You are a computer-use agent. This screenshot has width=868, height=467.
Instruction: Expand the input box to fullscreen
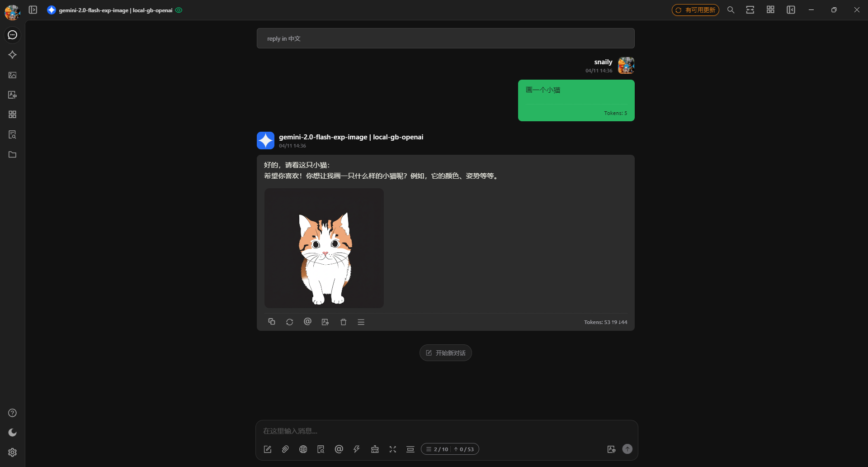point(393,449)
